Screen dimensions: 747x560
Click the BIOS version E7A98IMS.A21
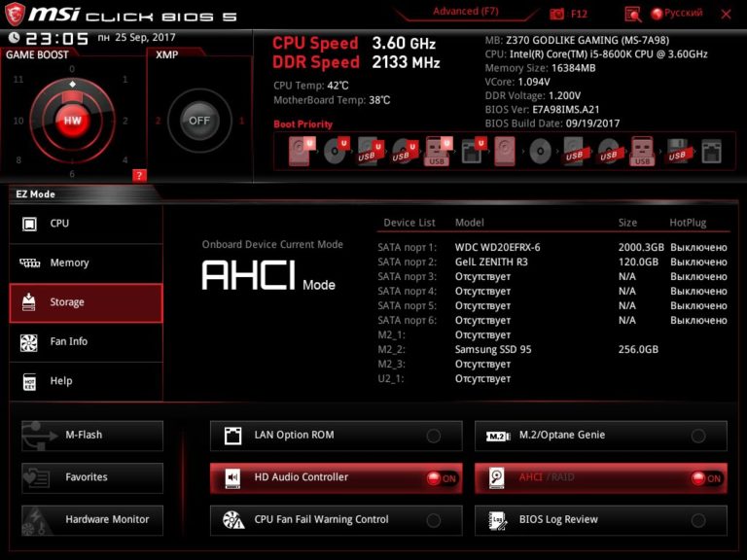[566, 110]
